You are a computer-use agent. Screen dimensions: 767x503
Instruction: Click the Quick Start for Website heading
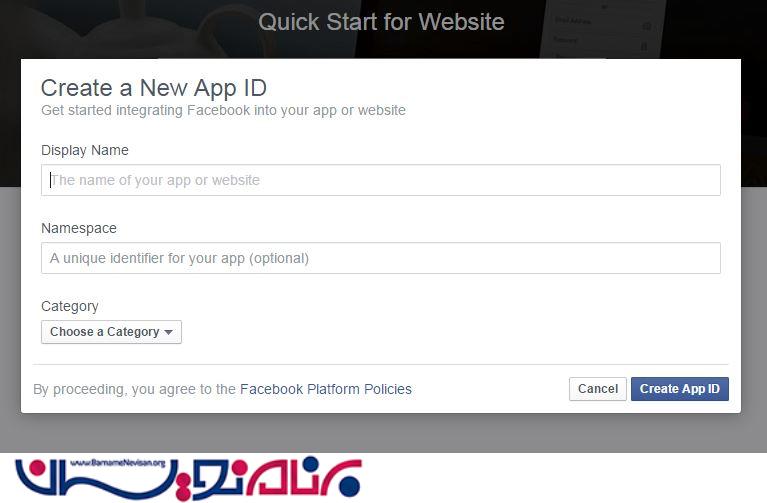381,22
